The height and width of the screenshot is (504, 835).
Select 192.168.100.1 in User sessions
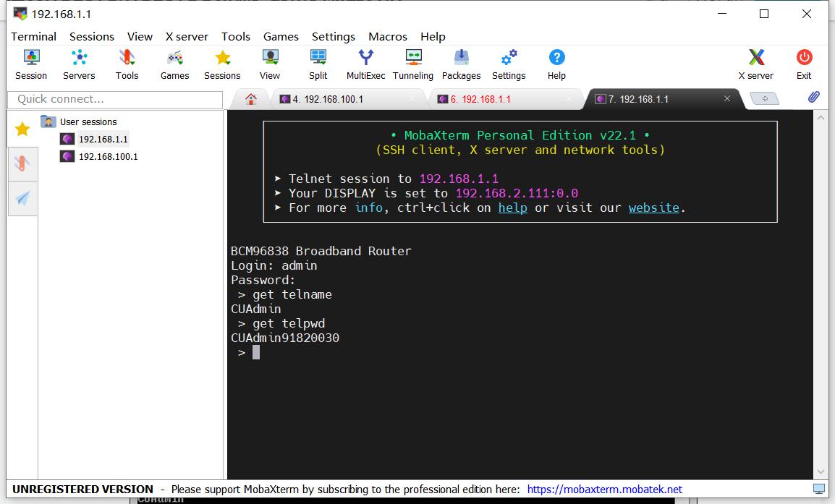(x=108, y=156)
